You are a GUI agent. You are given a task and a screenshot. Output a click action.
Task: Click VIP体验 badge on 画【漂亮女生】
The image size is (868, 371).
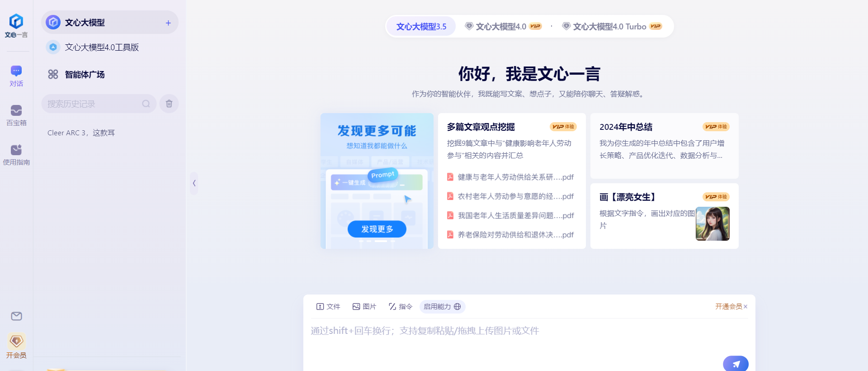pos(716,197)
